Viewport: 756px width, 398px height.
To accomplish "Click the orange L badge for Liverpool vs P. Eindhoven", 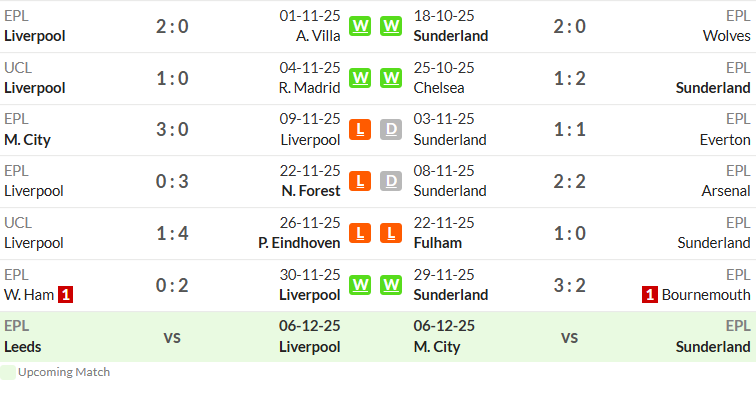I will pos(360,233).
